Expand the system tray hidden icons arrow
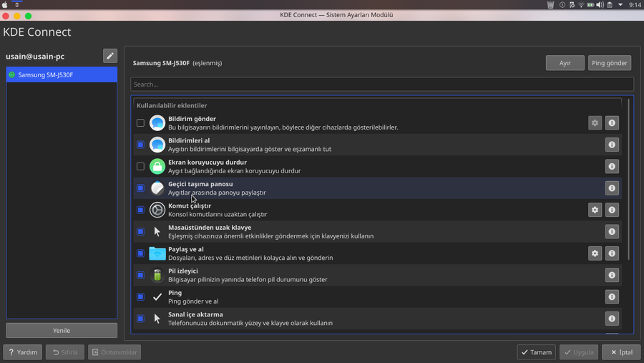The width and height of the screenshot is (644, 363). pyautogui.click(x=620, y=5)
